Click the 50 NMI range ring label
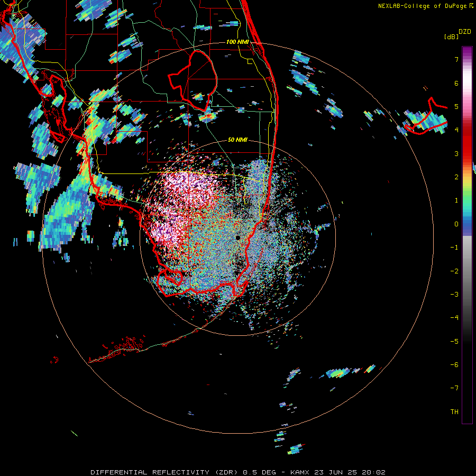This screenshot has width=476, height=476. [237, 140]
